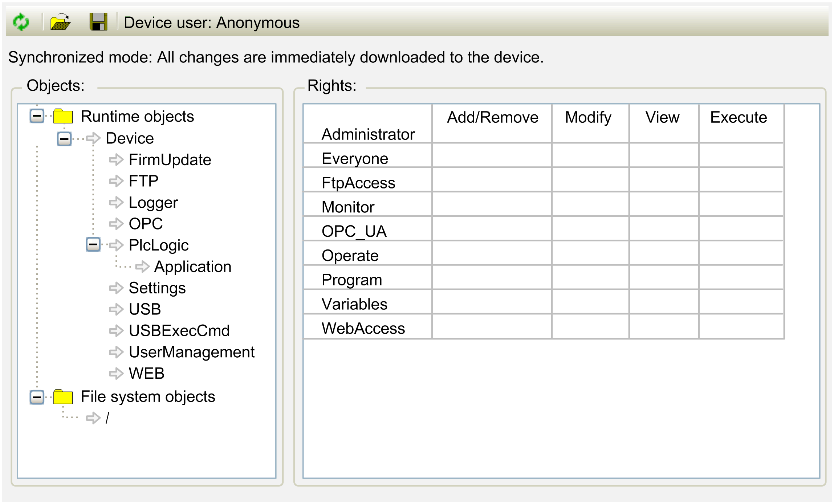Click the File system objects folder icon
This screenshot has width=834, height=504.
(63, 397)
